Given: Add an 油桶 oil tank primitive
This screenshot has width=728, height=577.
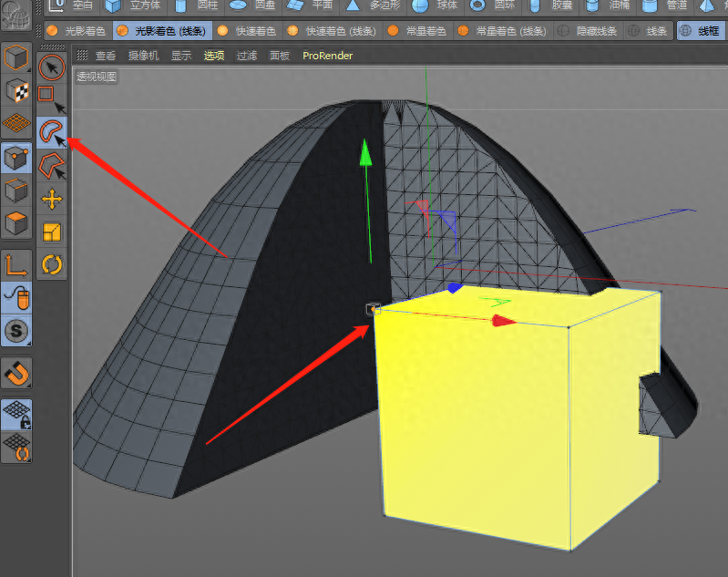Looking at the screenshot, I should tap(608, 5).
